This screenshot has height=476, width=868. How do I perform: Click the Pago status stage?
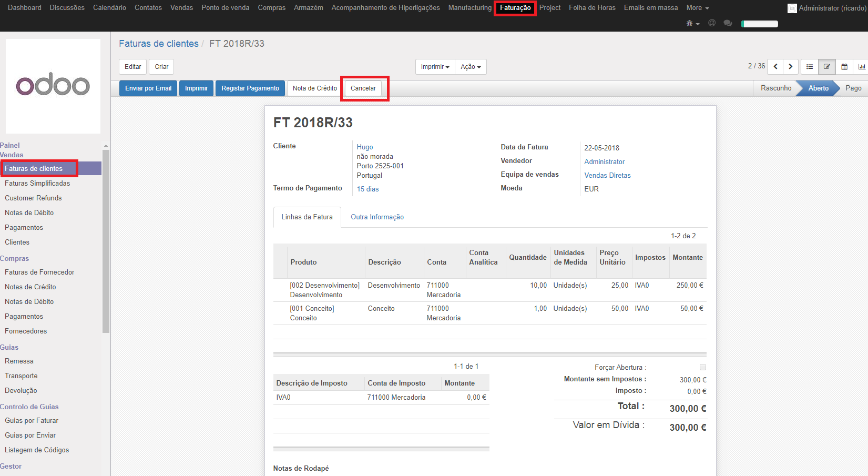coord(853,88)
